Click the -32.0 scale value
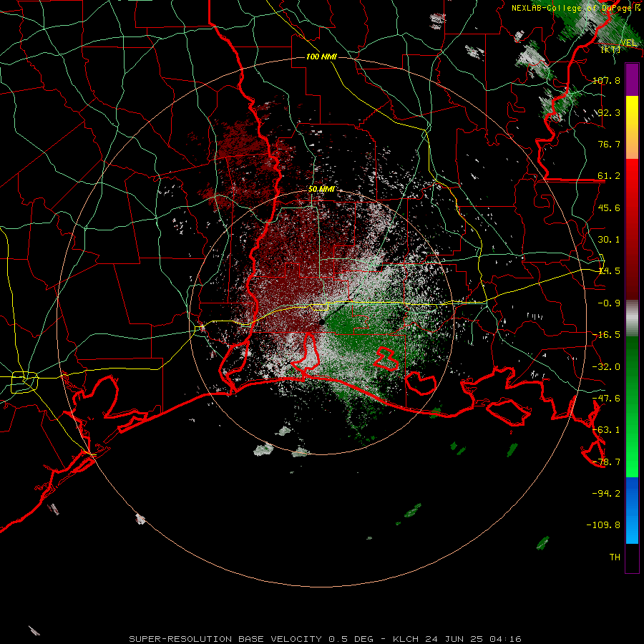Image resolution: width=644 pixels, height=644 pixels. point(606,367)
